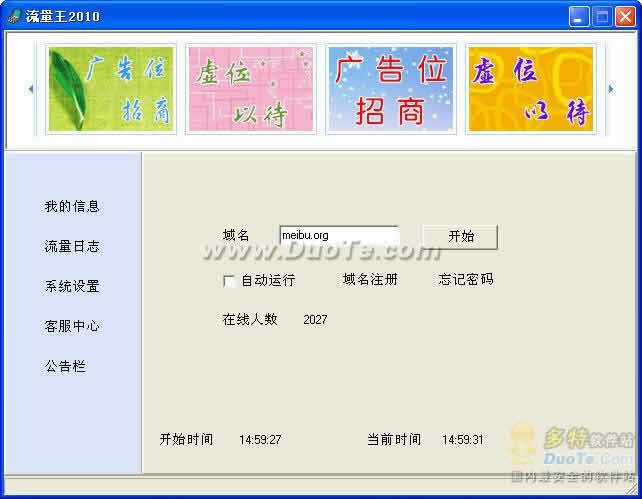
Task: Minimize the 流量王2010 window
Action: (579, 16)
